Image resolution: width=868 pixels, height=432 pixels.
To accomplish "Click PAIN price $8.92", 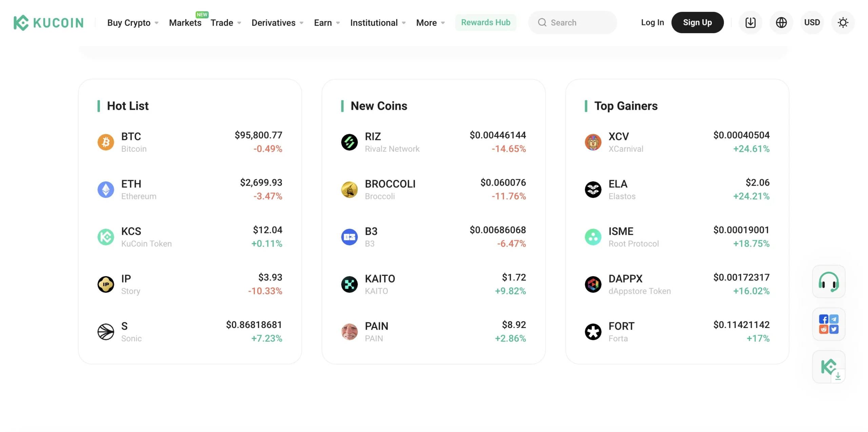I will click(514, 325).
